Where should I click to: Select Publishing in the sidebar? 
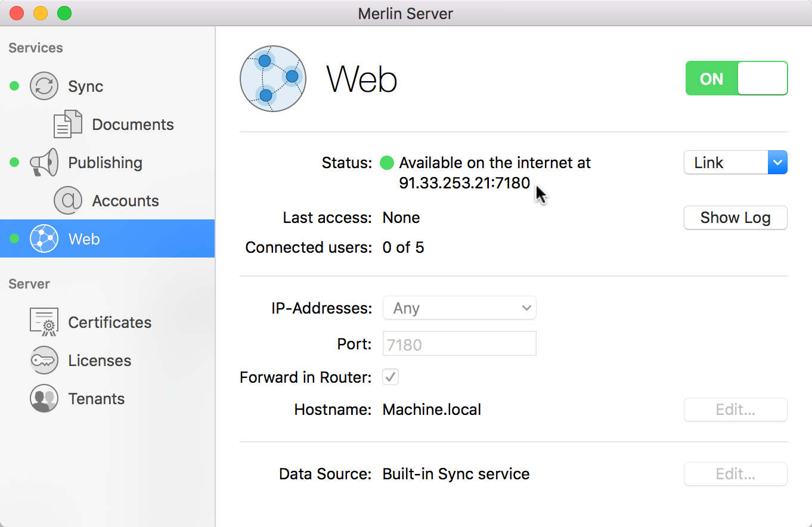(x=107, y=162)
